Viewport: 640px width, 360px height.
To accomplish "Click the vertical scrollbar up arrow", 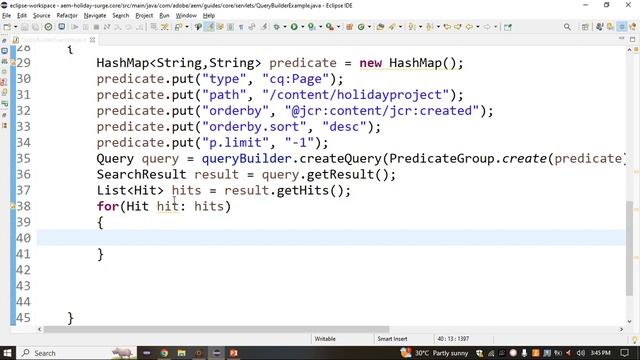I will [629, 50].
